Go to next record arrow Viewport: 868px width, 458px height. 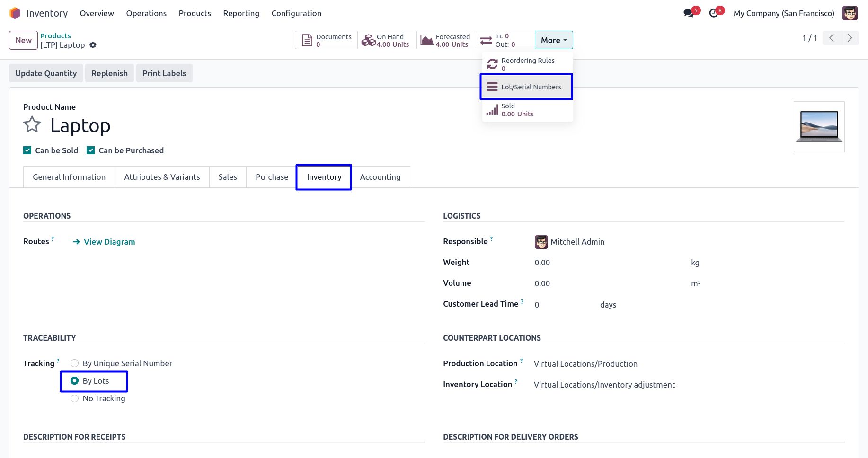pos(850,38)
